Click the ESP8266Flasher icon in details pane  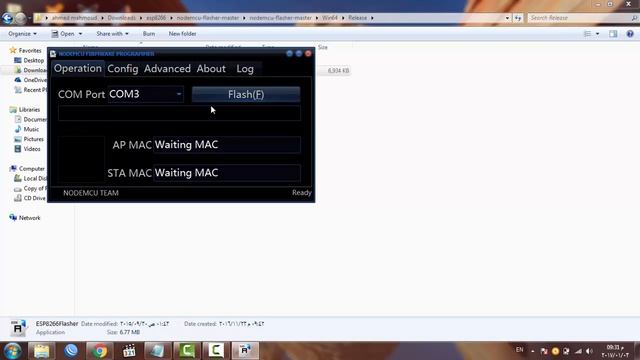pyautogui.click(x=18, y=328)
